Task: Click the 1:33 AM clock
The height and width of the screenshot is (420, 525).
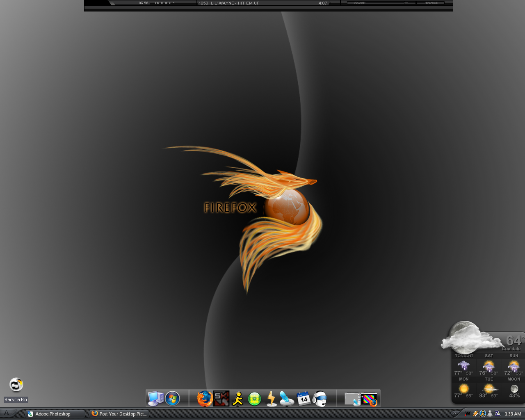Action: point(513,414)
